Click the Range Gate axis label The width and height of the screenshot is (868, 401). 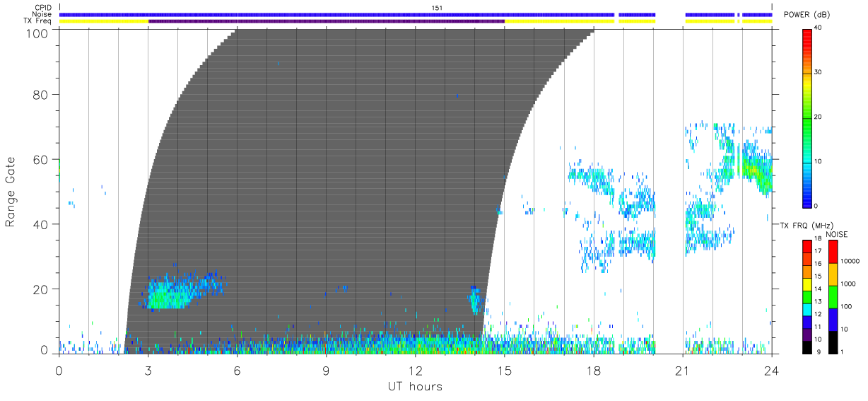[x=11, y=192]
